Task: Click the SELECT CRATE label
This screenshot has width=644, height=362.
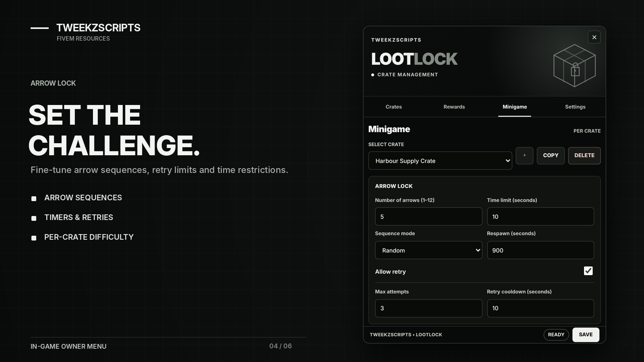Action: click(x=386, y=144)
